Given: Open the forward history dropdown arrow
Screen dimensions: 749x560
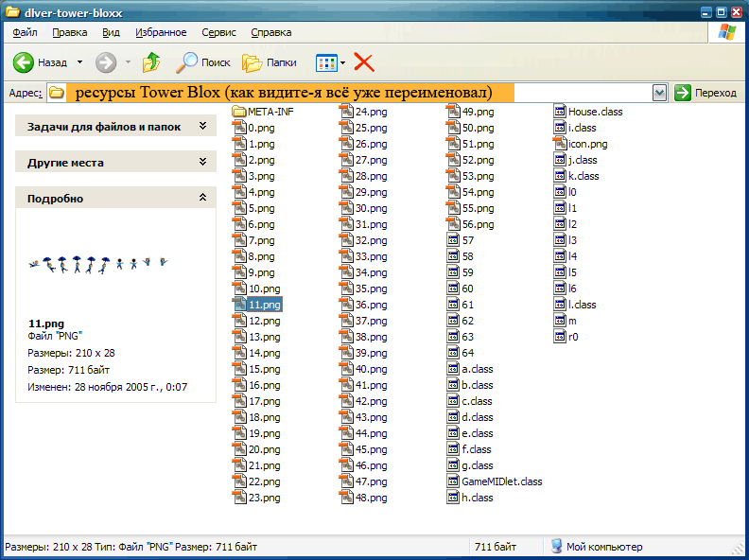Looking at the screenshot, I should 128,62.
